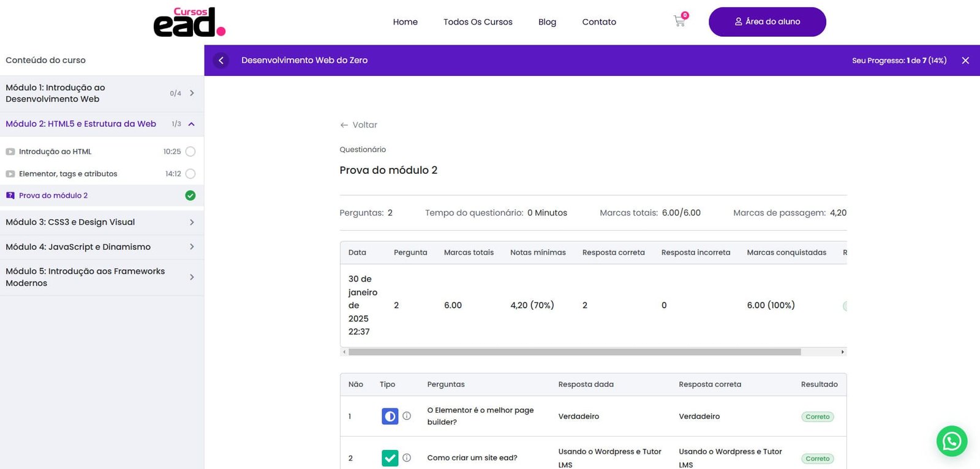Click the WhatsApp chat bubble
The image size is (980, 469).
[x=951, y=441]
